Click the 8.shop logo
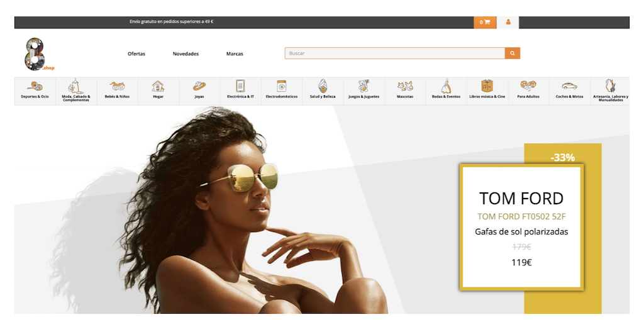 tap(38, 54)
